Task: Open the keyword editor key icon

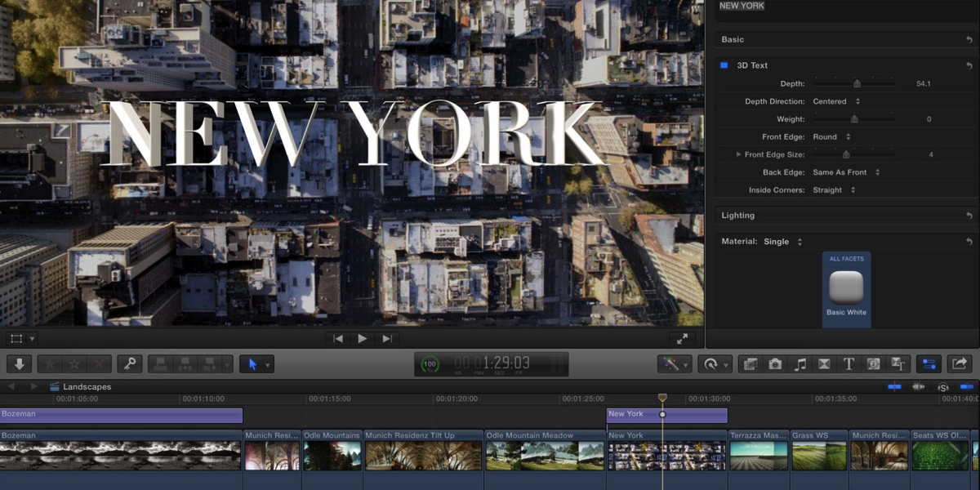Action: [x=129, y=364]
